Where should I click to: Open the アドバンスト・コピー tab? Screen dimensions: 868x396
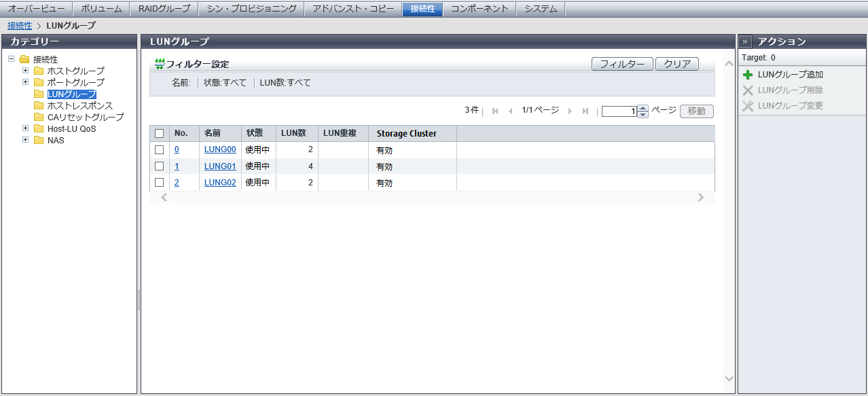tap(352, 9)
